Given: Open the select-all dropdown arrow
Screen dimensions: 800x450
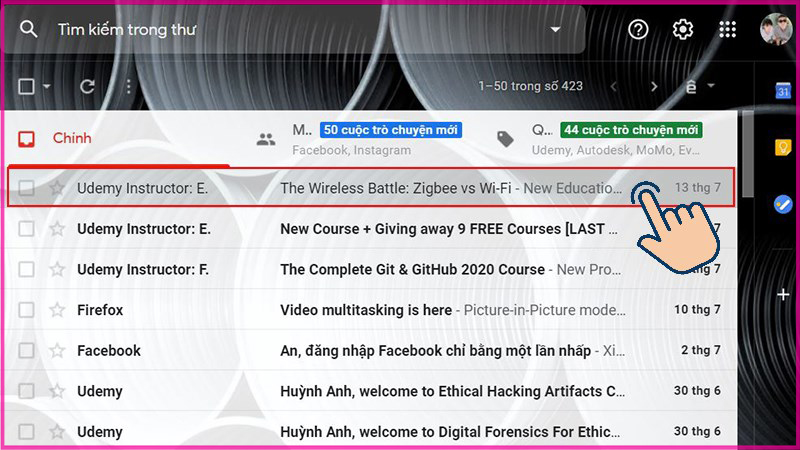Looking at the screenshot, I should pyautogui.click(x=47, y=86).
